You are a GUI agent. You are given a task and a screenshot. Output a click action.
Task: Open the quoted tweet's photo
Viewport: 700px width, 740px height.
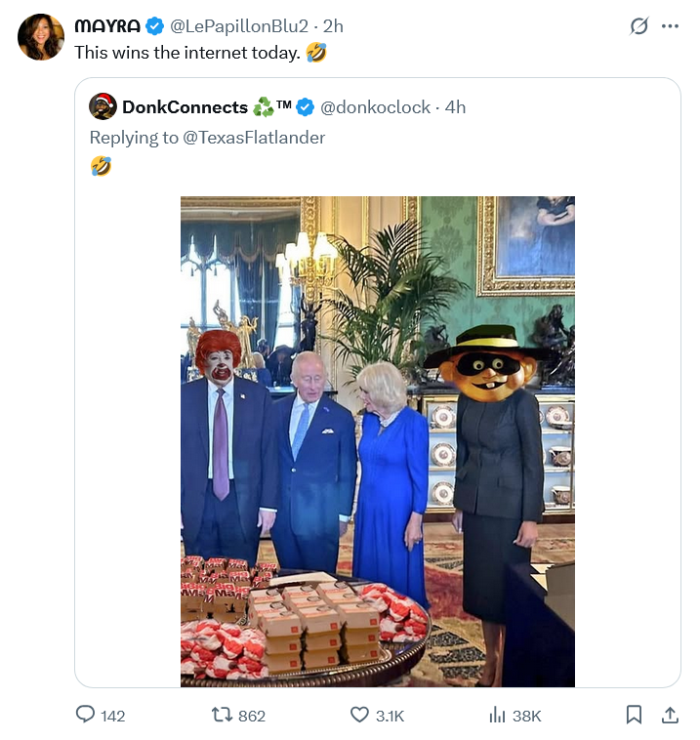tap(378, 441)
